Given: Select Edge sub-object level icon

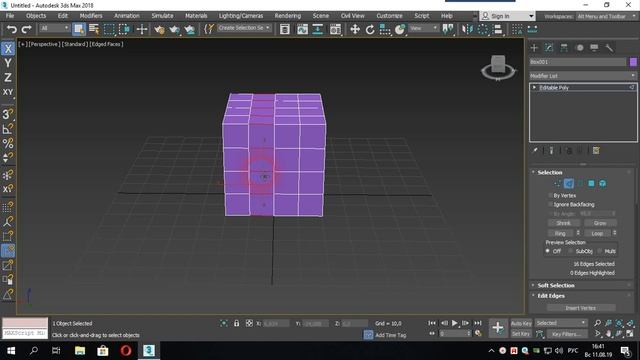Looking at the screenshot, I should pyautogui.click(x=569, y=184).
